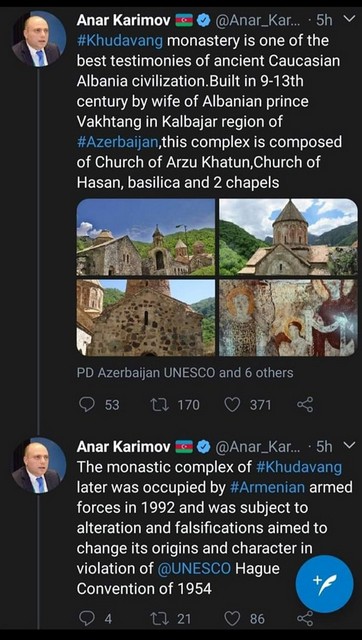Open the @UNESCO mention link
The height and width of the screenshot is (640, 362).
(x=194, y=569)
